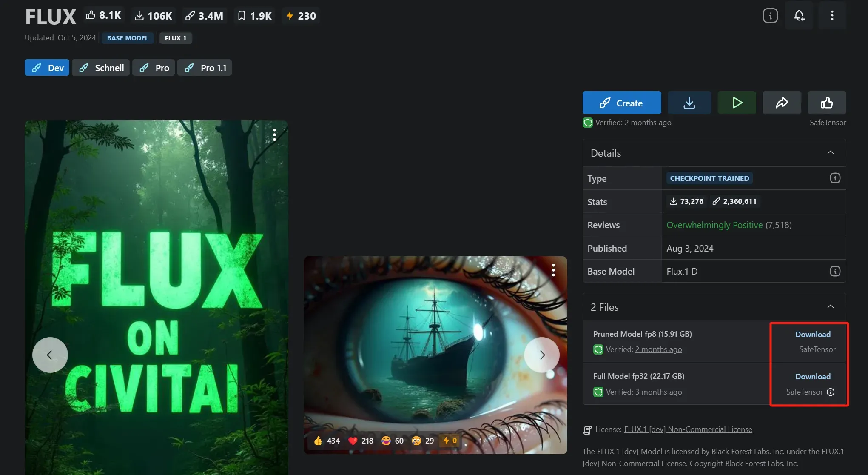Click the green verified shield beside Pruned Model
This screenshot has height=475, width=868.
pos(598,349)
